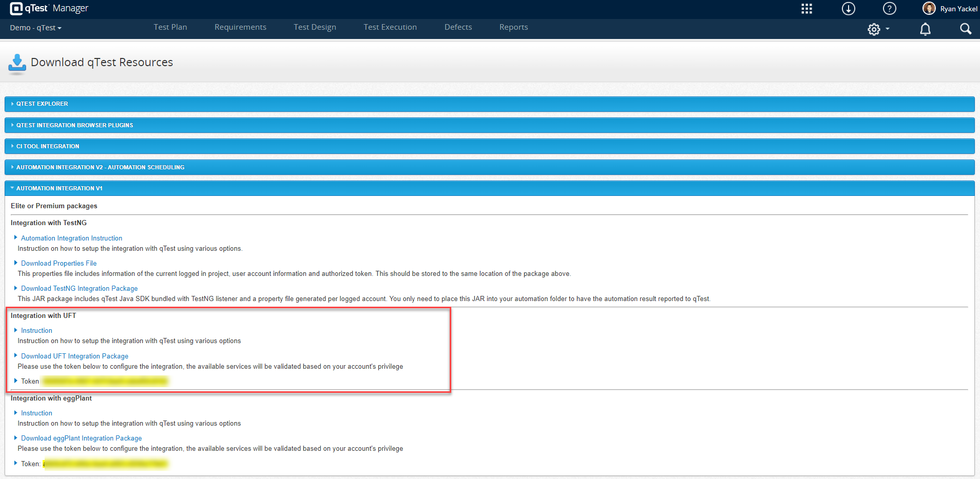
Task: Click Download eggPlant Integration Package link
Action: 81,438
